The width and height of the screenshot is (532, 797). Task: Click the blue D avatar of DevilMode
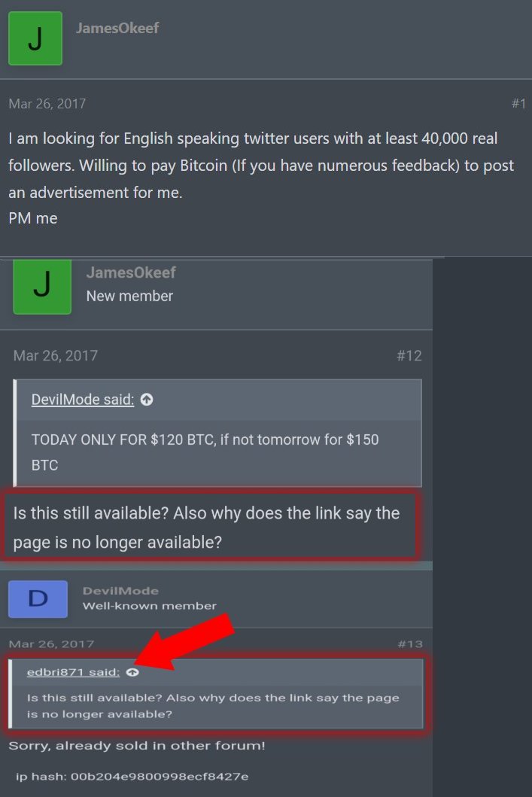(x=38, y=599)
